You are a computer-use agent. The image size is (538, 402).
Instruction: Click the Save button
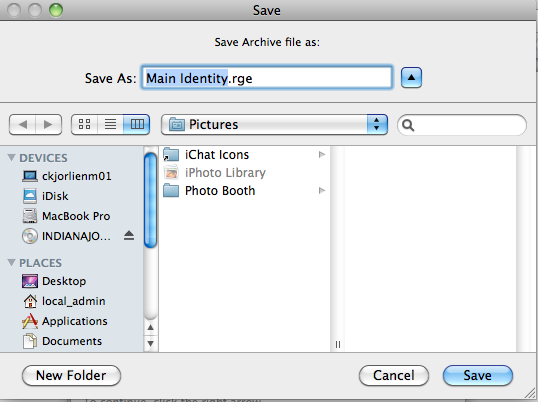click(x=478, y=375)
